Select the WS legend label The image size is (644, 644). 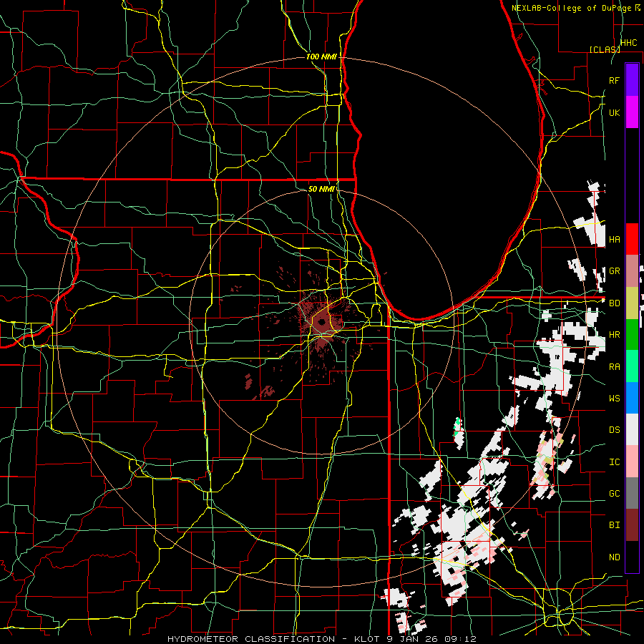[x=615, y=399]
